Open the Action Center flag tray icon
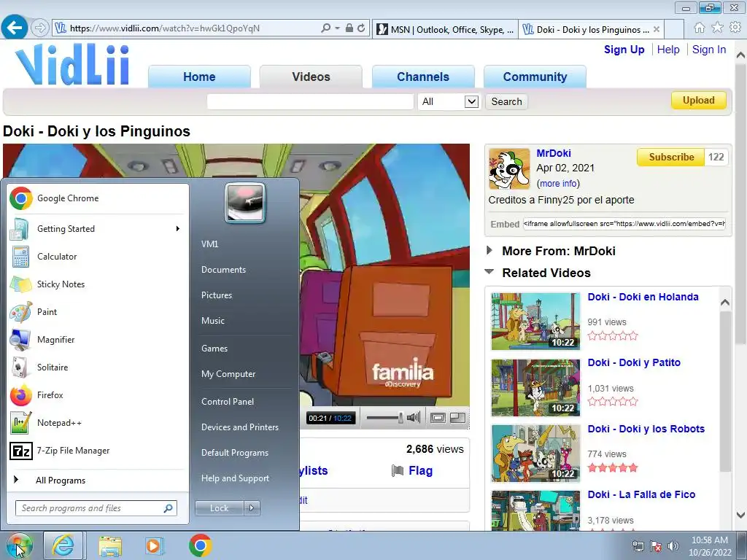747x560 pixels. tap(656, 546)
